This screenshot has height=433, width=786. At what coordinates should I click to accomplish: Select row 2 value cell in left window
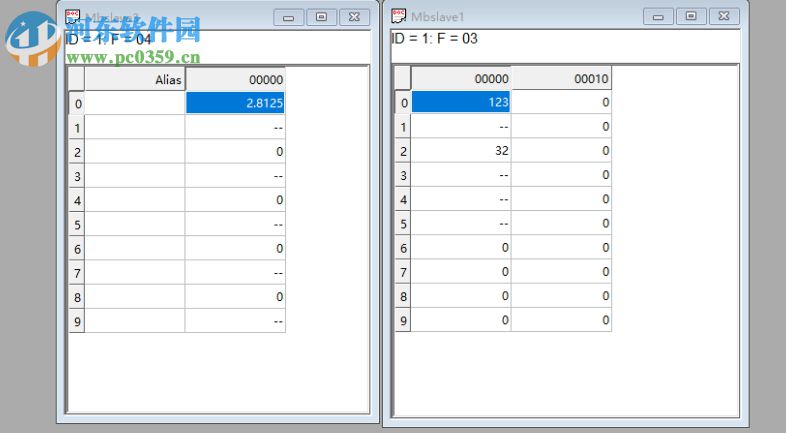235,151
